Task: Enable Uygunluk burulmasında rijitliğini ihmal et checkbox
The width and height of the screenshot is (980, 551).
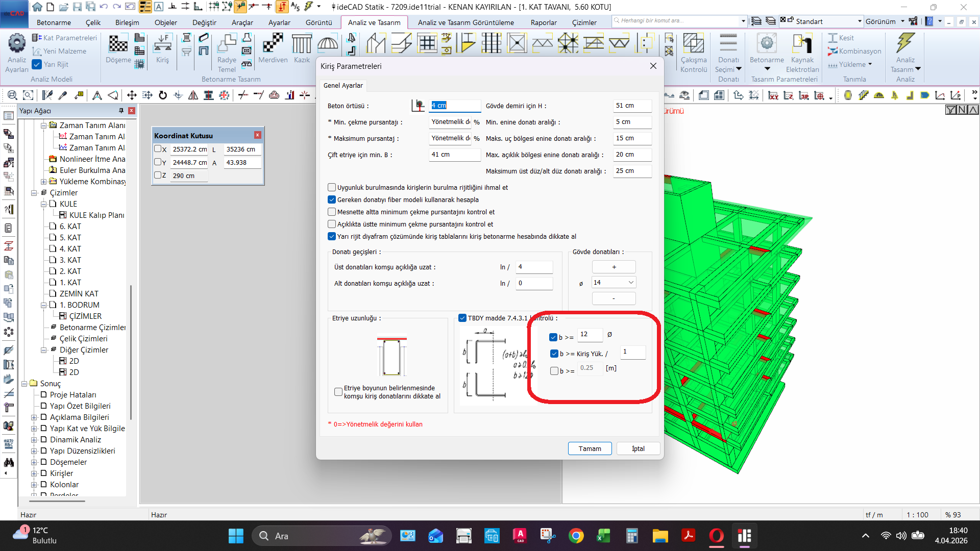Action: [332, 187]
